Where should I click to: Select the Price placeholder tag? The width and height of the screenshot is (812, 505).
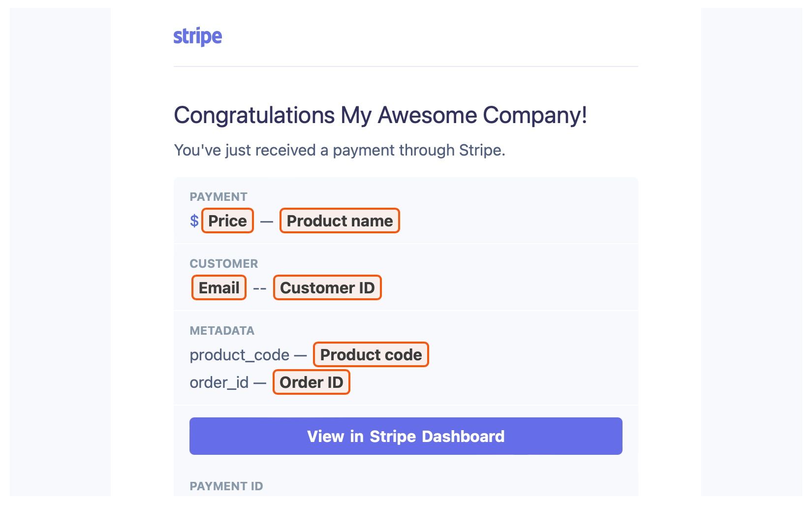click(227, 221)
